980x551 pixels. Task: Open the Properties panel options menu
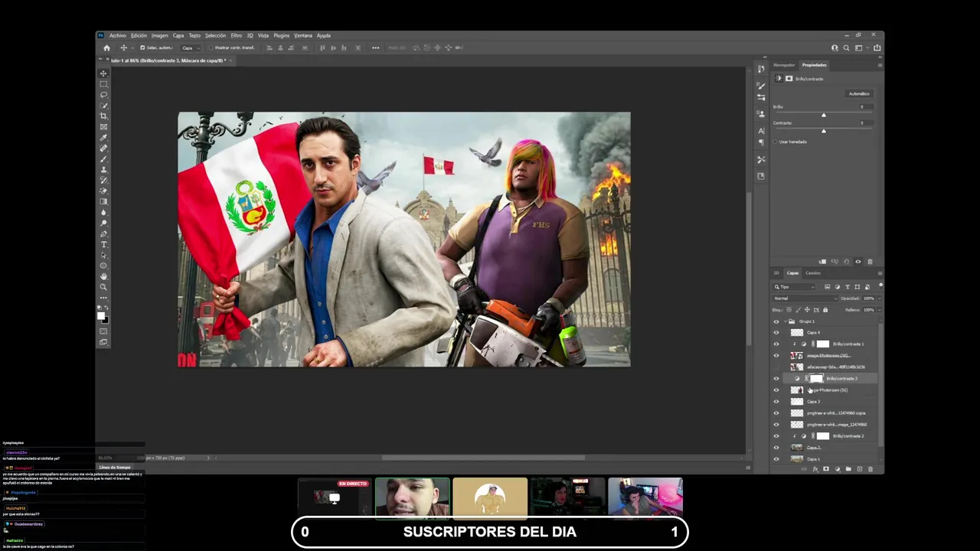(x=879, y=65)
